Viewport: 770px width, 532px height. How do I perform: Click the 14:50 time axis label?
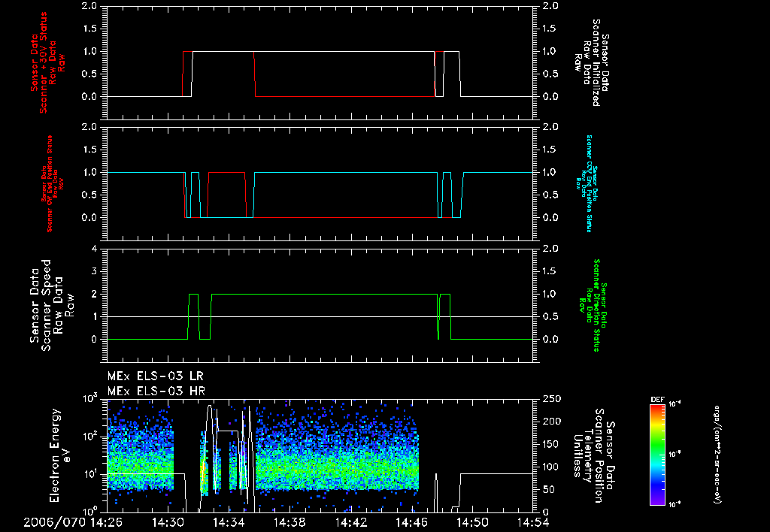(x=472, y=523)
